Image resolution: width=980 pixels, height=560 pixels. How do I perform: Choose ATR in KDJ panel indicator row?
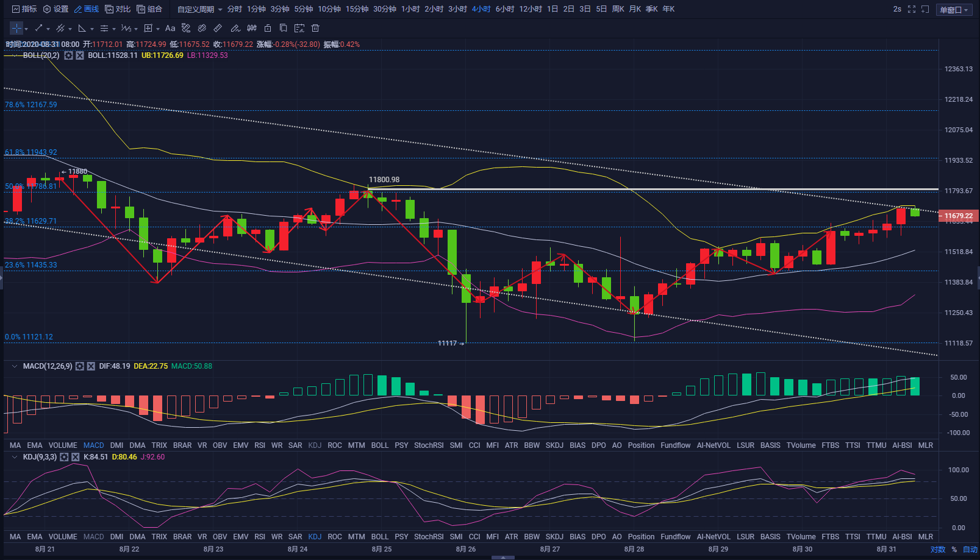(x=512, y=537)
